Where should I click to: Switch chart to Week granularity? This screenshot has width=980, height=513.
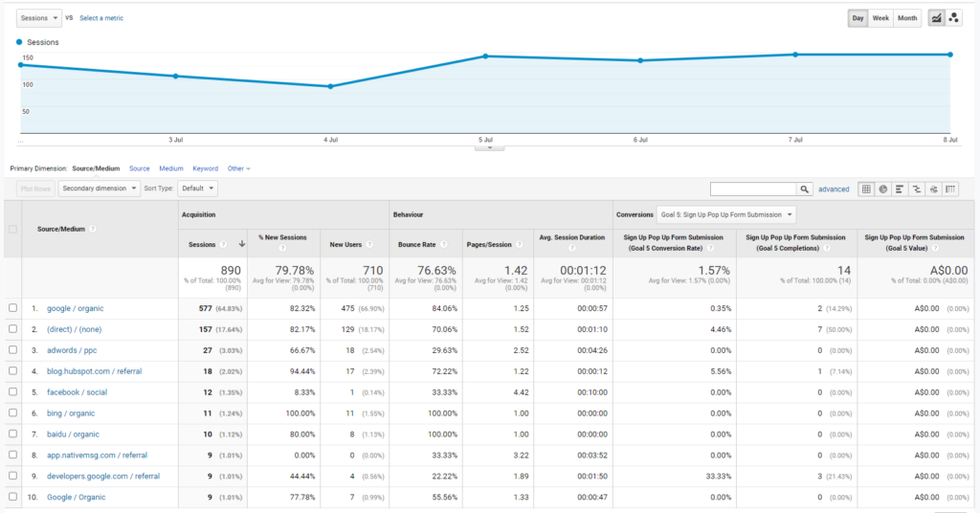point(880,18)
